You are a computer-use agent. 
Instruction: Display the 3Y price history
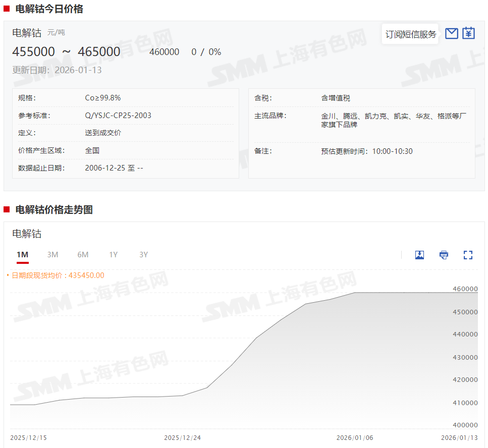coord(143,255)
